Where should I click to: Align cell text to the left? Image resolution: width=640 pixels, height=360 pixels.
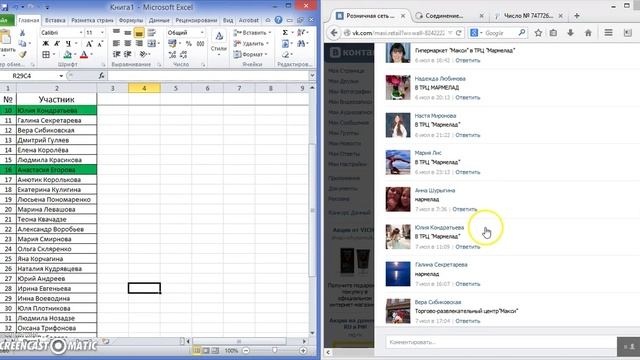click(116, 43)
